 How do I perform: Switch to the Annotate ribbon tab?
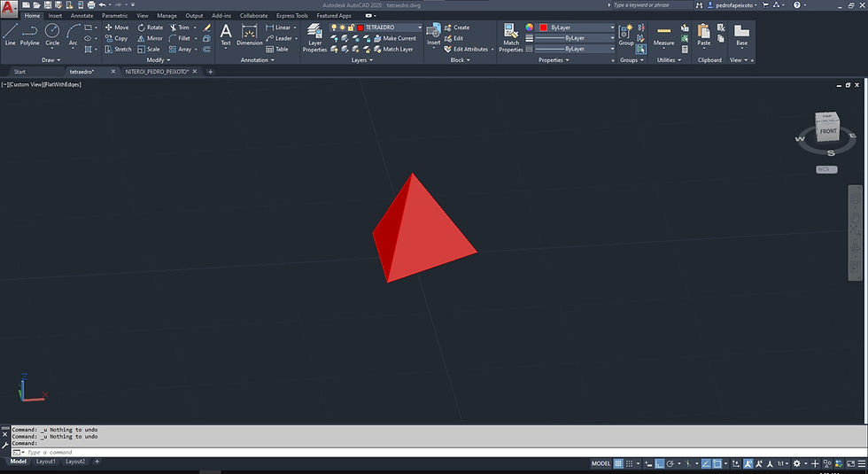(x=81, y=16)
